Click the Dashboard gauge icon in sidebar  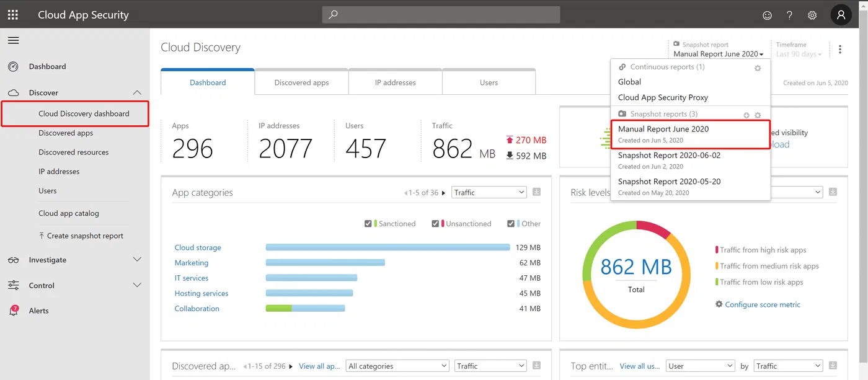tap(13, 66)
